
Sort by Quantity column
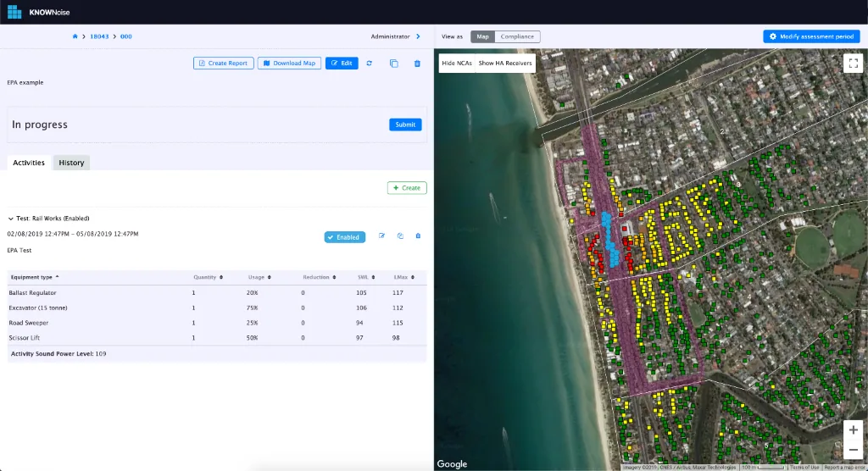click(209, 277)
